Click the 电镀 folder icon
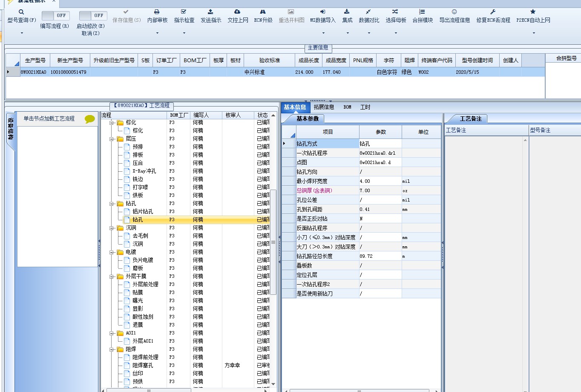 (x=120, y=252)
